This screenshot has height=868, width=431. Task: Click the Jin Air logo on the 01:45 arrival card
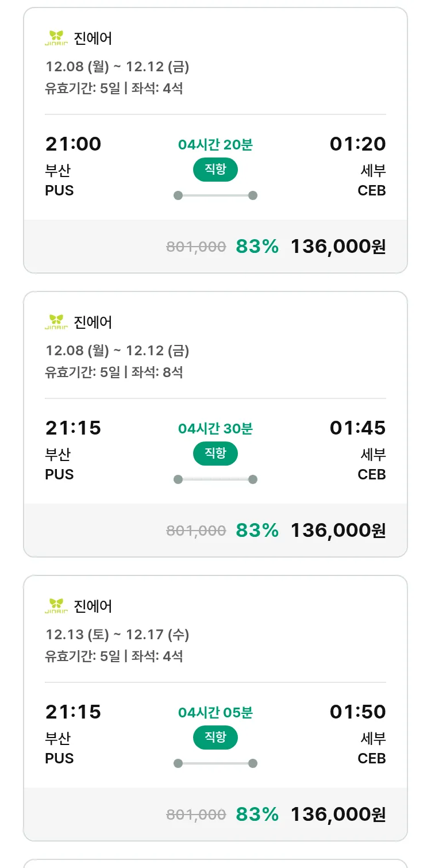coord(56,322)
